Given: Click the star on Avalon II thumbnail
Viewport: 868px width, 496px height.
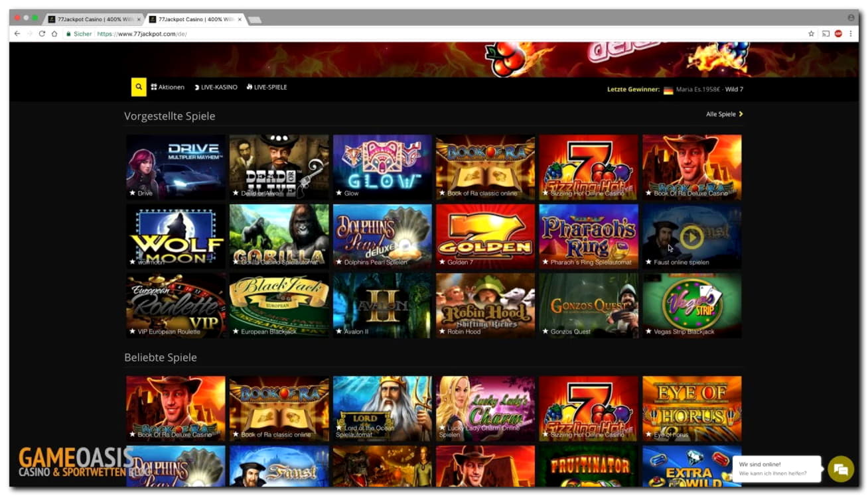Looking at the screenshot, I should 338,332.
